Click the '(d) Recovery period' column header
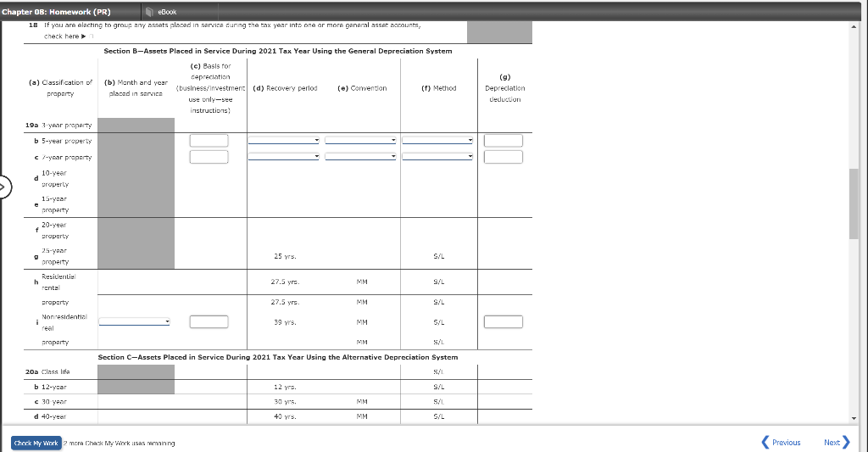The width and height of the screenshot is (868, 452). click(285, 88)
